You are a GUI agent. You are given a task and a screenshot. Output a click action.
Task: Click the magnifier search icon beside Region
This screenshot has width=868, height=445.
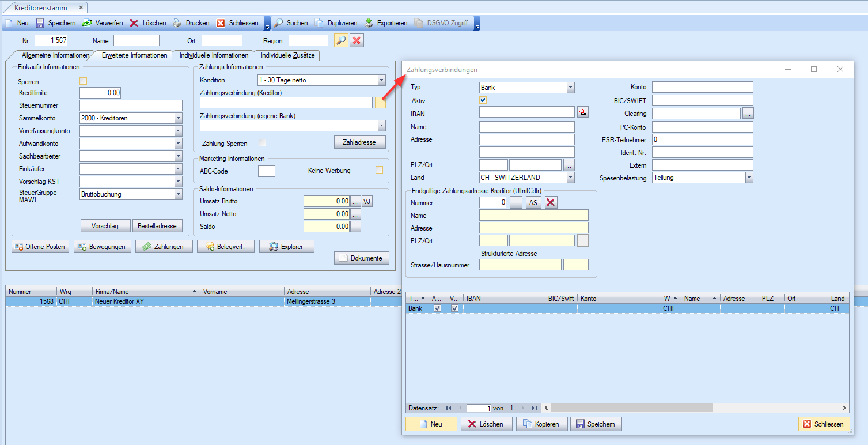[x=341, y=40]
